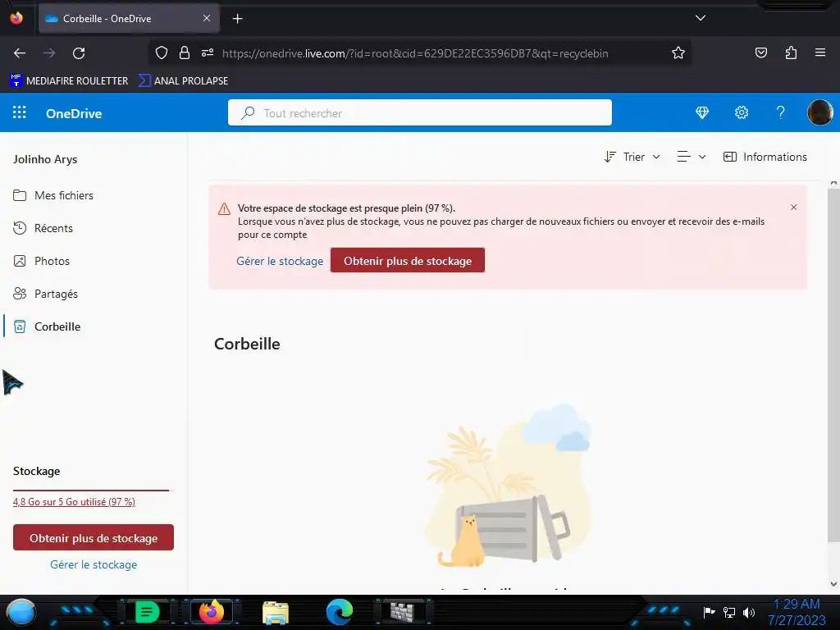Open the 4,8 Go sur 5 Go utilisé link
The width and height of the screenshot is (840, 630).
click(74, 501)
